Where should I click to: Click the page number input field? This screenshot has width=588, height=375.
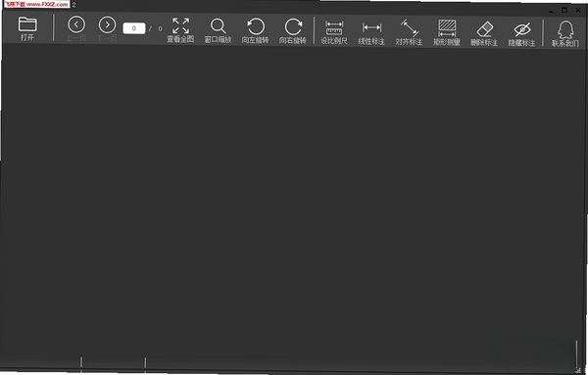[134, 28]
